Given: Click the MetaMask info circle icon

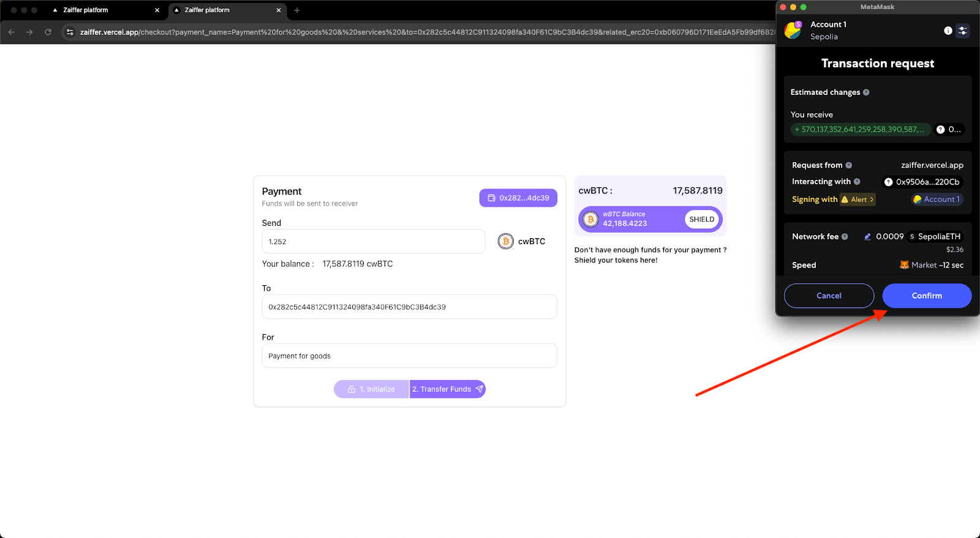Looking at the screenshot, I should coord(948,31).
